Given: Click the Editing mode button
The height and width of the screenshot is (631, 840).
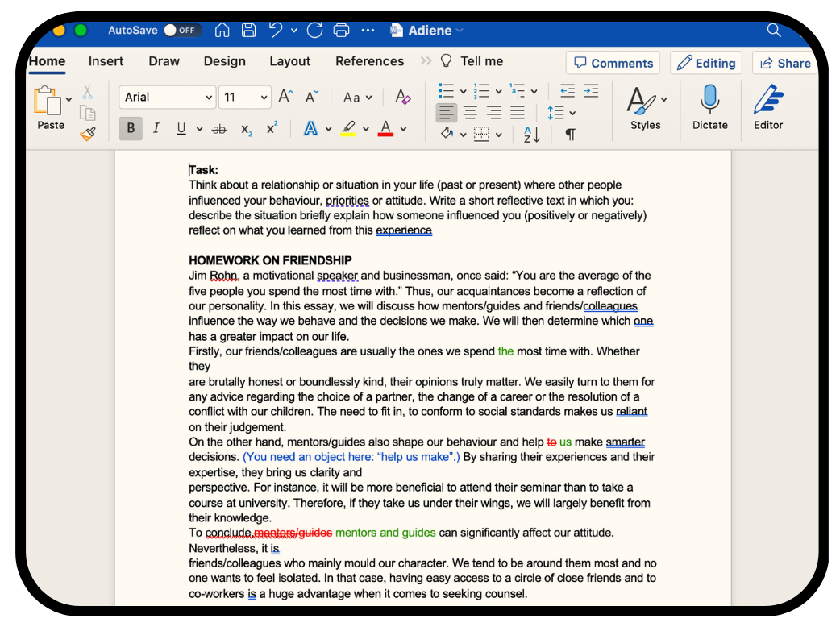Looking at the screenshot, I should [706, 63].
